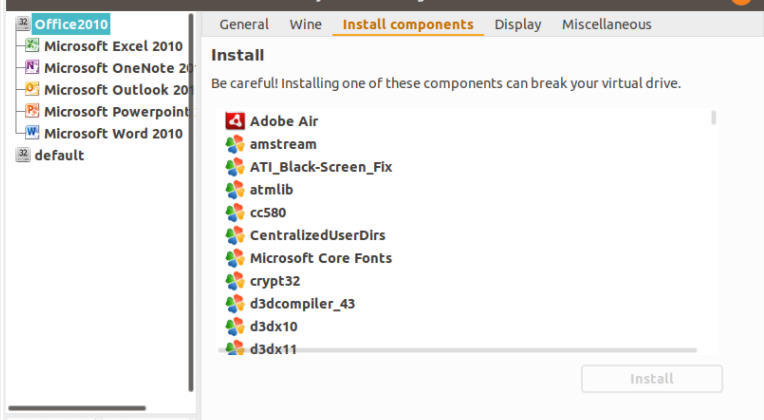Go to the Miscellaneous tab
This screenshot has width=764, height=420.
[606, 24]
